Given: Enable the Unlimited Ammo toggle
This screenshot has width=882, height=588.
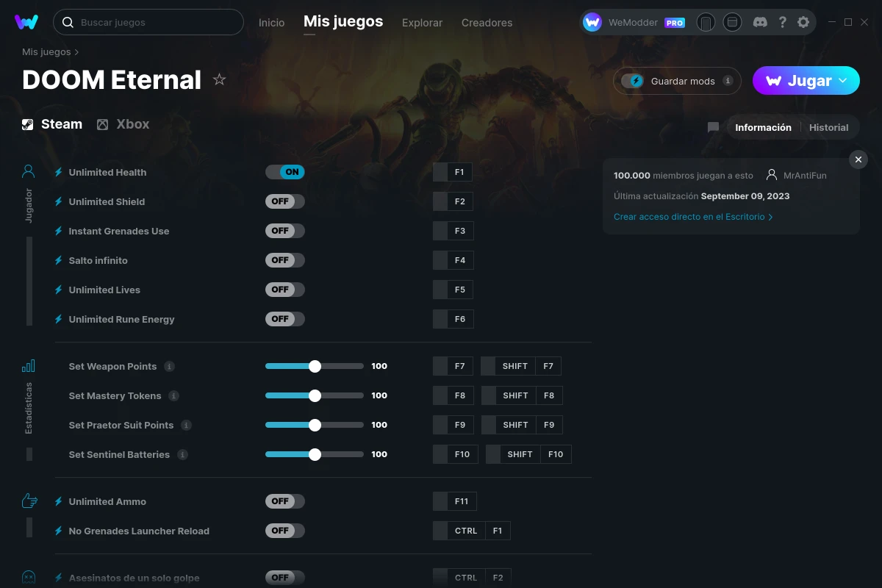Looking at the screenshot, I should coord(285,501).
